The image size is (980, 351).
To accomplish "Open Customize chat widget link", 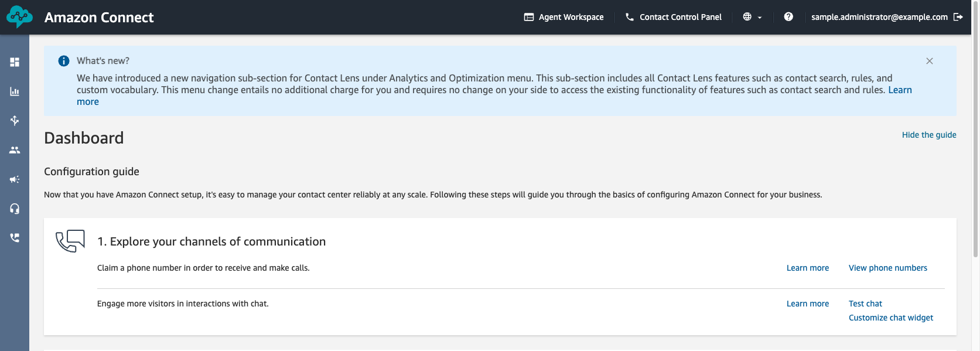I will click(890, 318).
